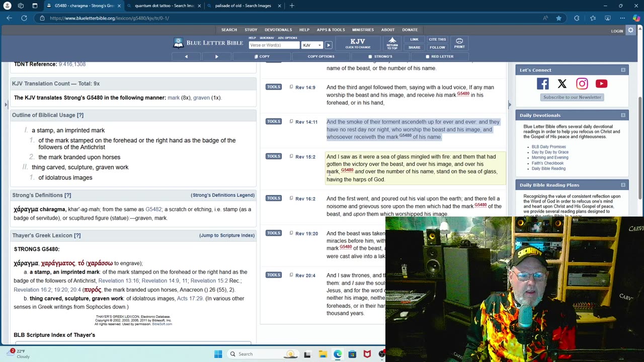The width and height of the screenshot is (644, 362).
Task: Toggle copy checkbox for Rev 14:9
Action: [291, 87]
